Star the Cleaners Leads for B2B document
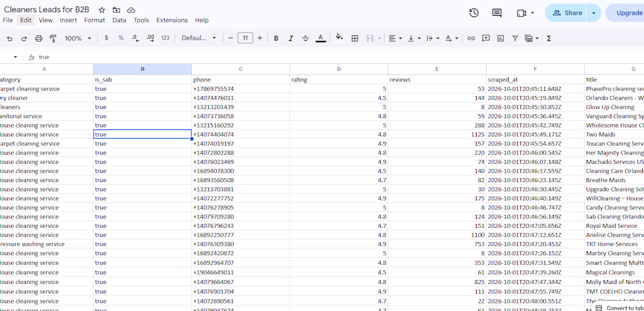 [102, 11]
